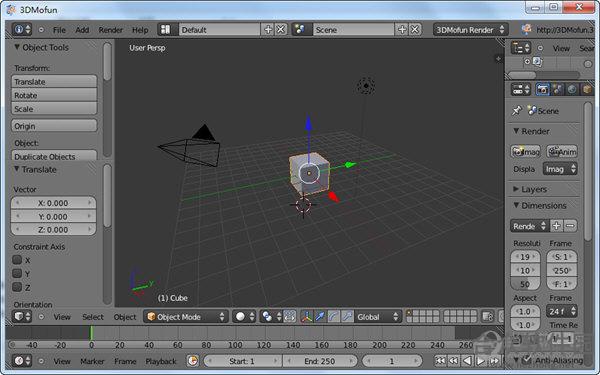Collapse the Dimensions panel
This screenshot has height=375, width=600.
(516, 205)
